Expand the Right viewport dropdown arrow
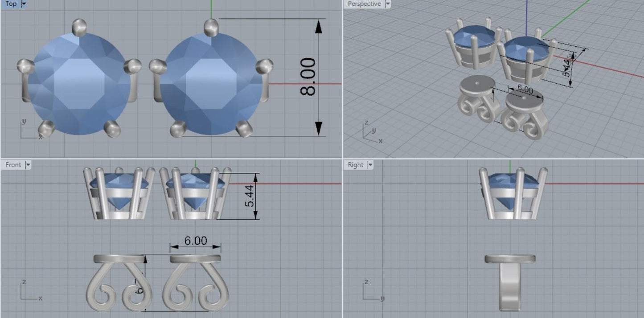The width and height of the screenshot is (644, 318). pyautogui.click(x=370, y=165)
